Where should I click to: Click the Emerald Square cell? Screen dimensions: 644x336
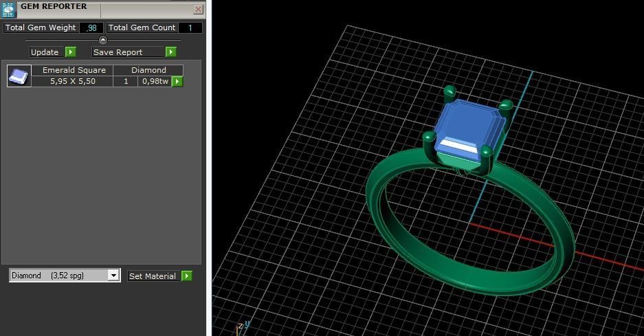point(74,70)
